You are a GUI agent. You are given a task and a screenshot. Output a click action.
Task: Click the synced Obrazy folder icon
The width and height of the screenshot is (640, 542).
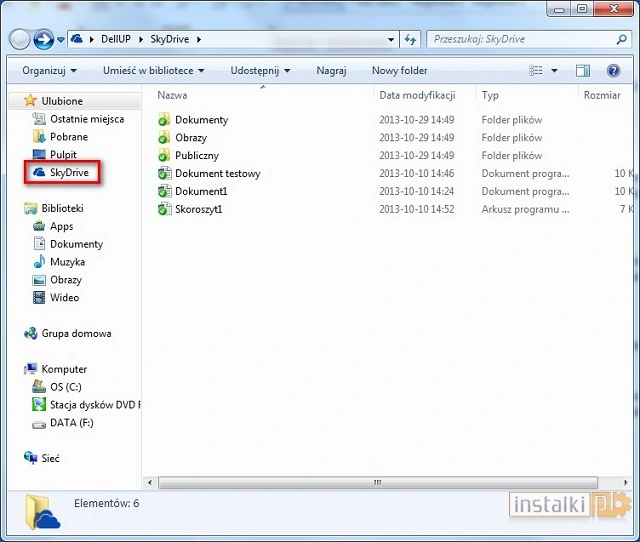164,138
